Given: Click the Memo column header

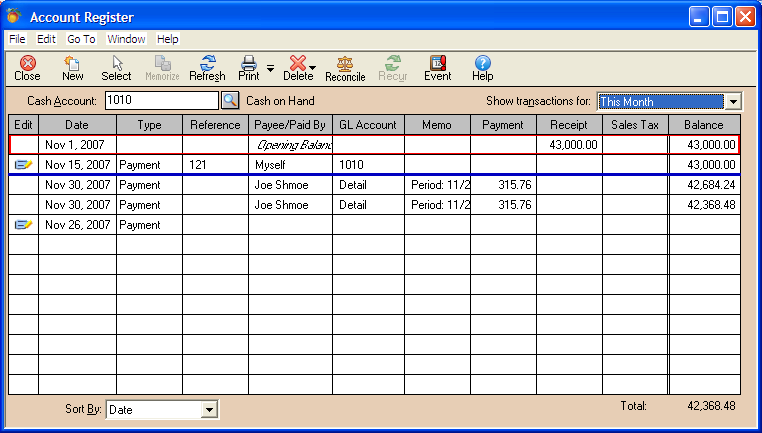Looking at the screenshot, I should coord(437,125).
